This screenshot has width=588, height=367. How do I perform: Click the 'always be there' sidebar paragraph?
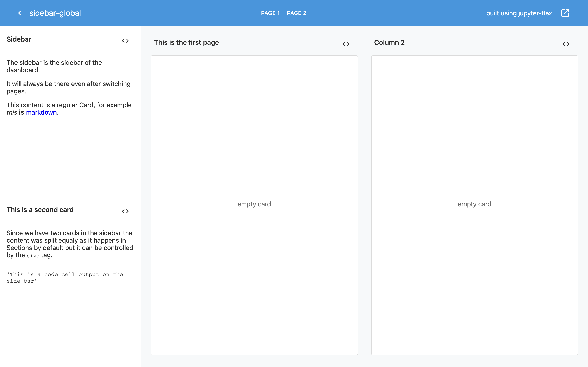point(69,87)
